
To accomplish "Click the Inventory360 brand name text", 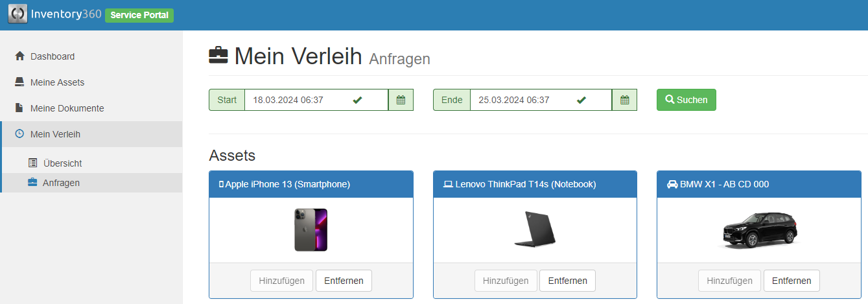I will pos(66,14).
